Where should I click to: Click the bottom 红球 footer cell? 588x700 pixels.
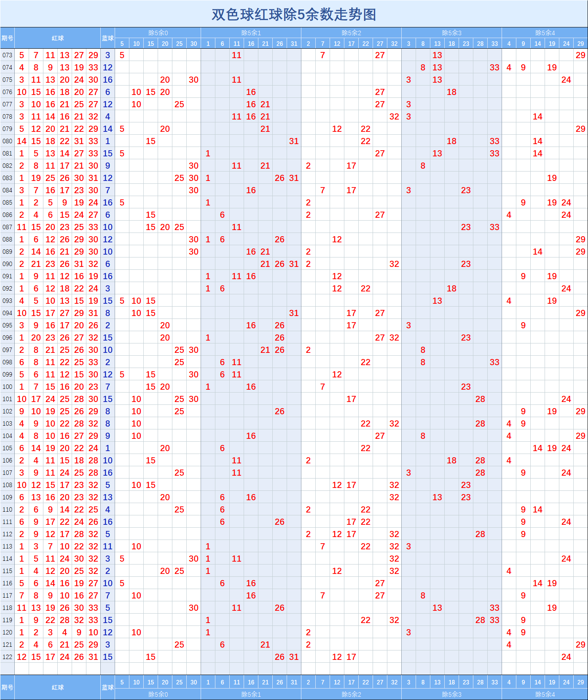[x=58, y=687]
